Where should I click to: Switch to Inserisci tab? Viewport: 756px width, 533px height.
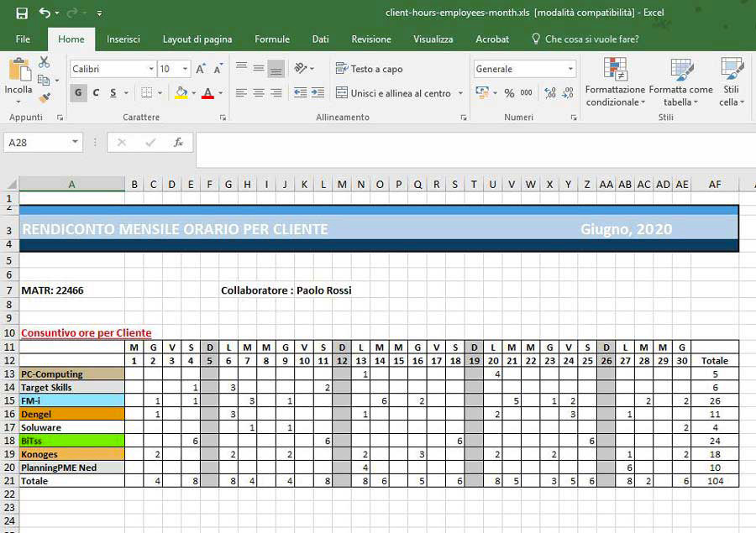[123, 39]
